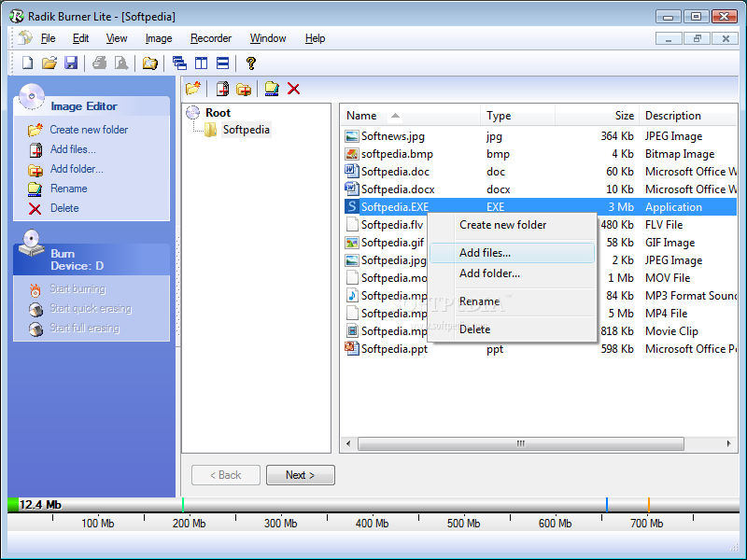Click the new folder icon above tree
Image resolution: width=747 pixels, height=560 pixels.
point(193,89)
